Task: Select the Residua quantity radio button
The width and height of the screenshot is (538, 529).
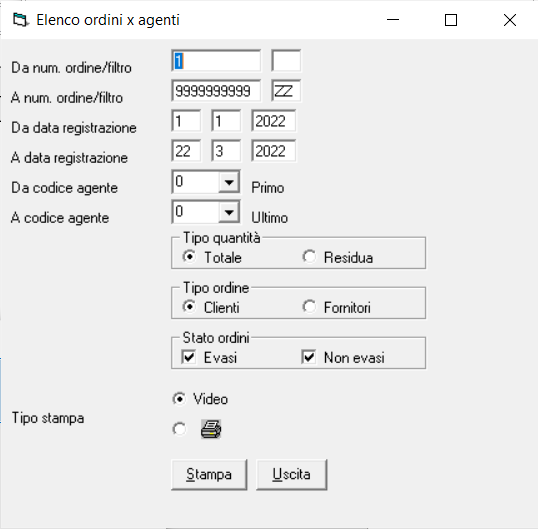Action: (x=309, y=257)
